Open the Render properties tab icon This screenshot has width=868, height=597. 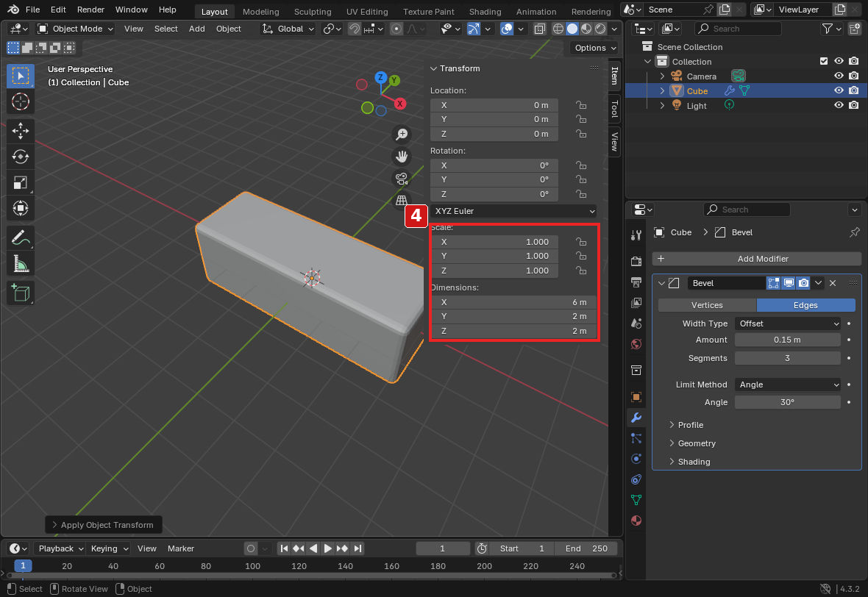pos(636,261)
